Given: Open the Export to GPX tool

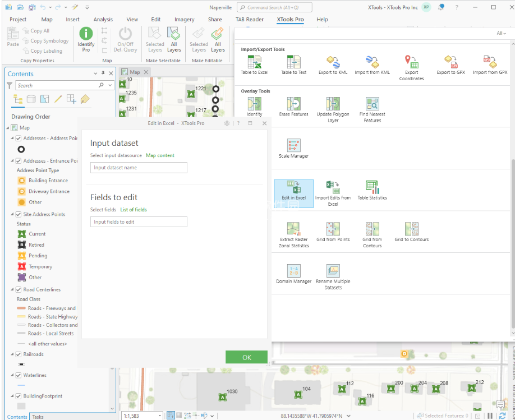Looking at the screenshot, I should coord(450,65).
